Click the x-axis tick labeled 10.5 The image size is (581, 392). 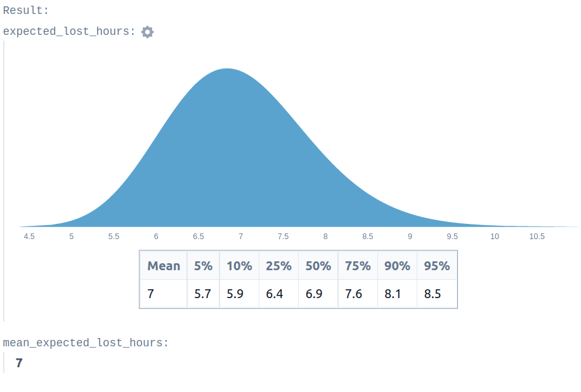[x=537, y=237]
